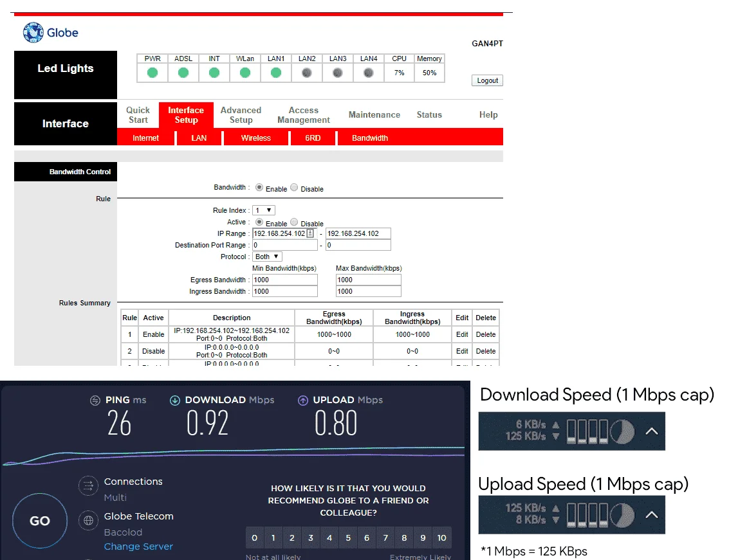This screenshot has width=729, height=560.
Task: Click the INT green LED indicator
Action: 214,73
